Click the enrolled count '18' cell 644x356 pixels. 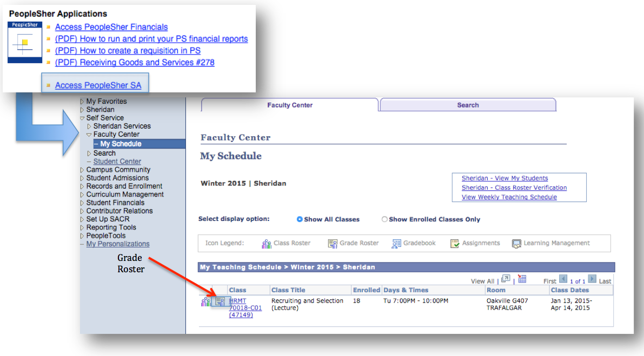coord(356,301)
